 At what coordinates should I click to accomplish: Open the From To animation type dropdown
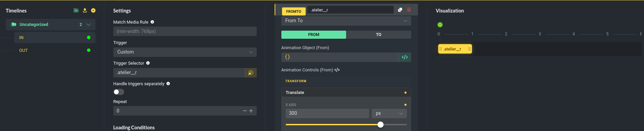point(346,21)
